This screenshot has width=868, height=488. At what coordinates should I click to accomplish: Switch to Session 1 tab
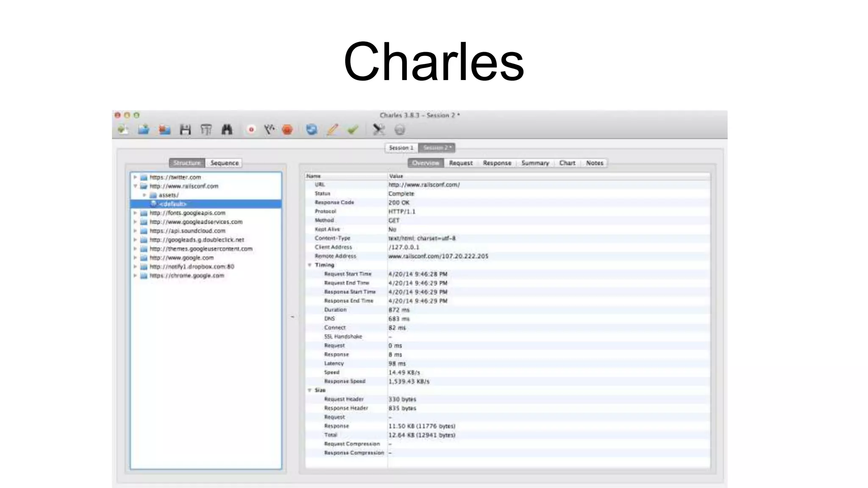coord(401,148)
